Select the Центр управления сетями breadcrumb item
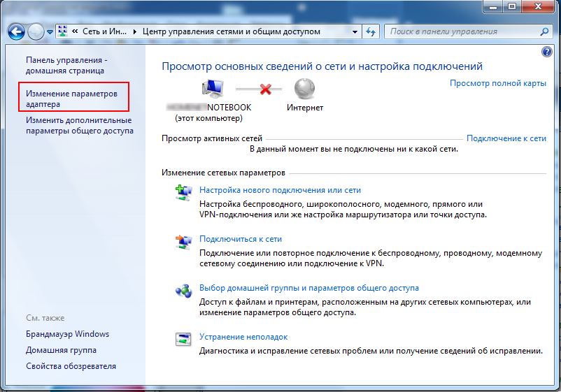561x392 pixels. (231, 32)
